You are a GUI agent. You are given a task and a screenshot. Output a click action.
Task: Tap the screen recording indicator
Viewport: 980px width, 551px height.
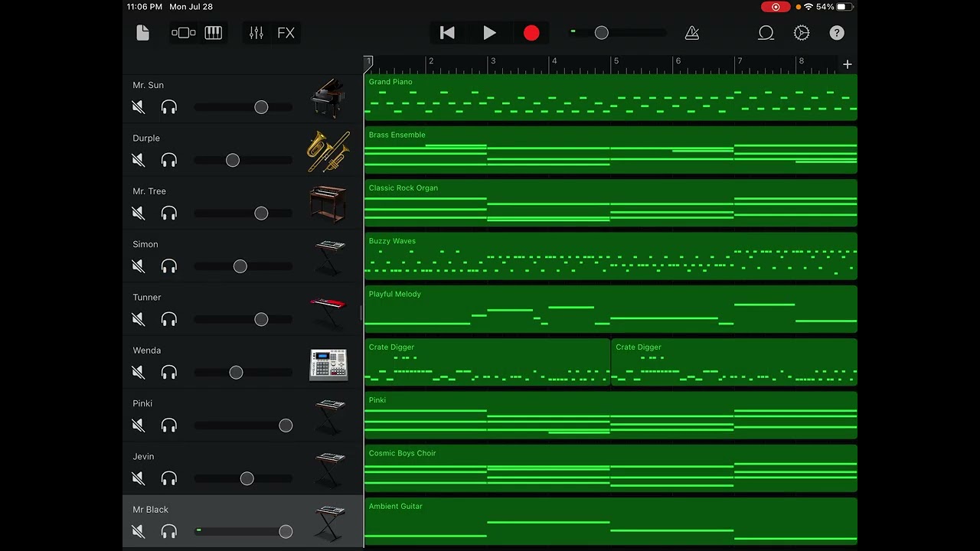(x=776, y=7)
